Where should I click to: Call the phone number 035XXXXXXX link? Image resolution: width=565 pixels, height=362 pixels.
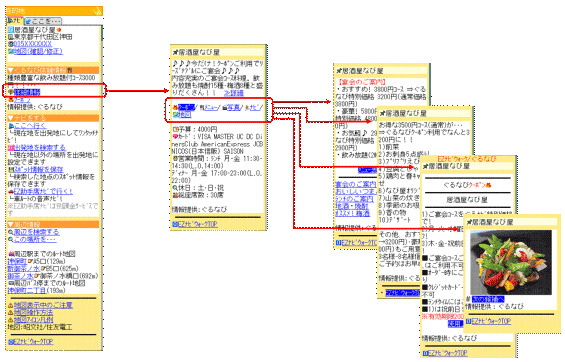point(32,44)
